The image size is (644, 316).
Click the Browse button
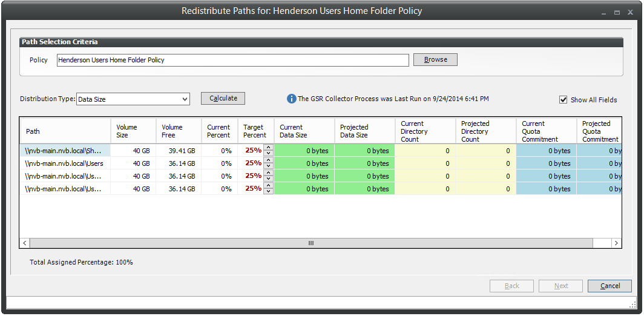[435, 59]
